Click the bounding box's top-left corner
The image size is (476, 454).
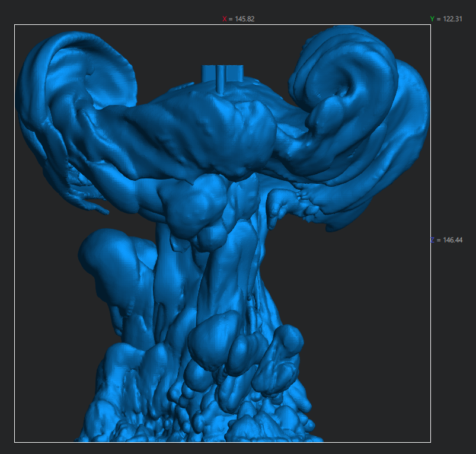pyautogui.click(x=15, y=25)
